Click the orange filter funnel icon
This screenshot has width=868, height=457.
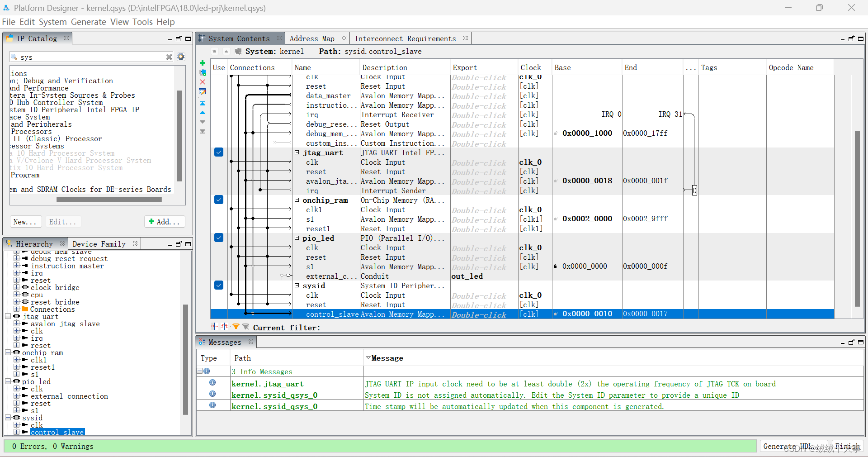(236, 326)
